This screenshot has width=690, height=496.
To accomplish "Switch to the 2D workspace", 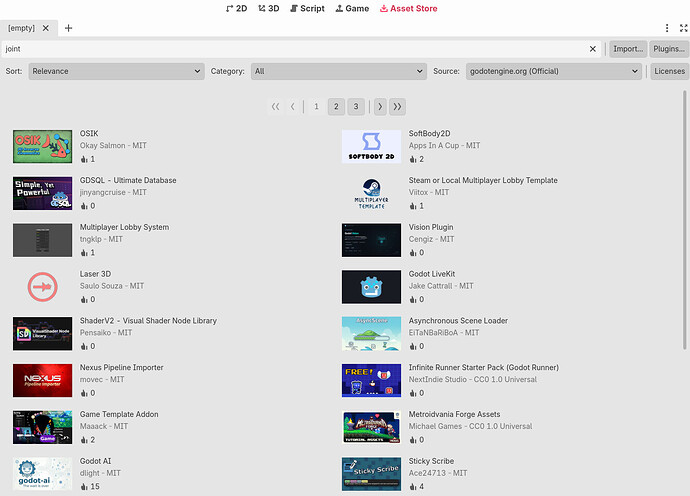I will coord(236,8).
